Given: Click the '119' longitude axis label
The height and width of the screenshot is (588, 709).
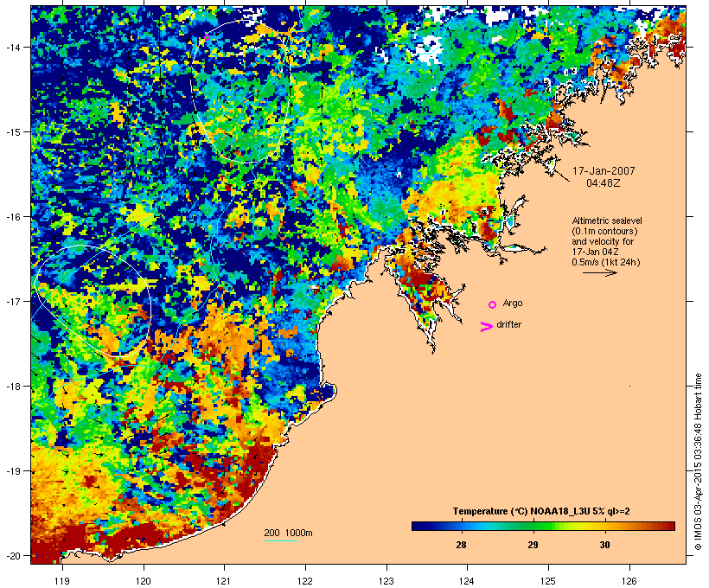Looking at the screenshot, I should [x=62, y=581].
